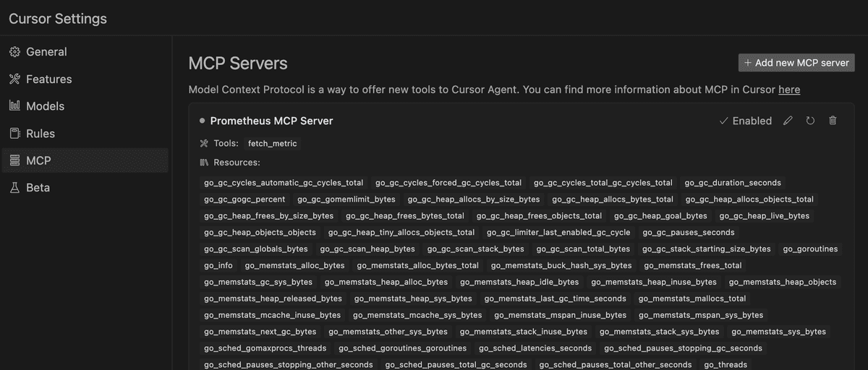Click the go_gc_gogc_percent resource chip
Viewport: 868px width, 370px height.
pyautogui.click(x=244, y=199)
